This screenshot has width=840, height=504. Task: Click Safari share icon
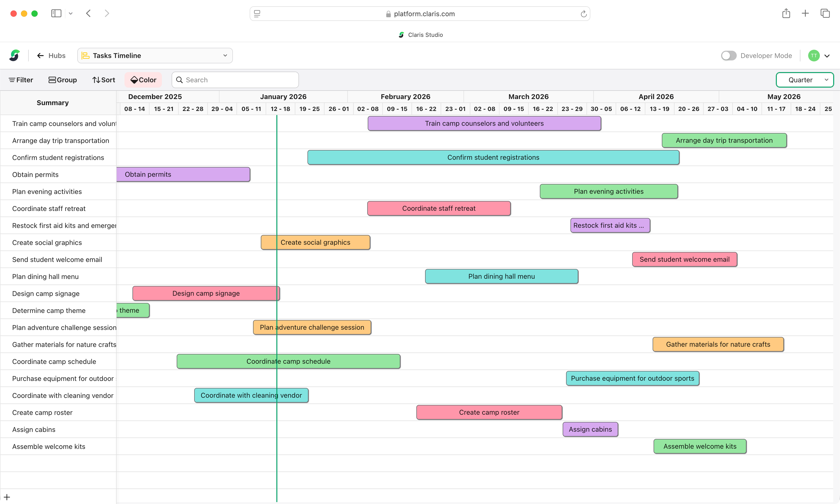pos(786,14)
